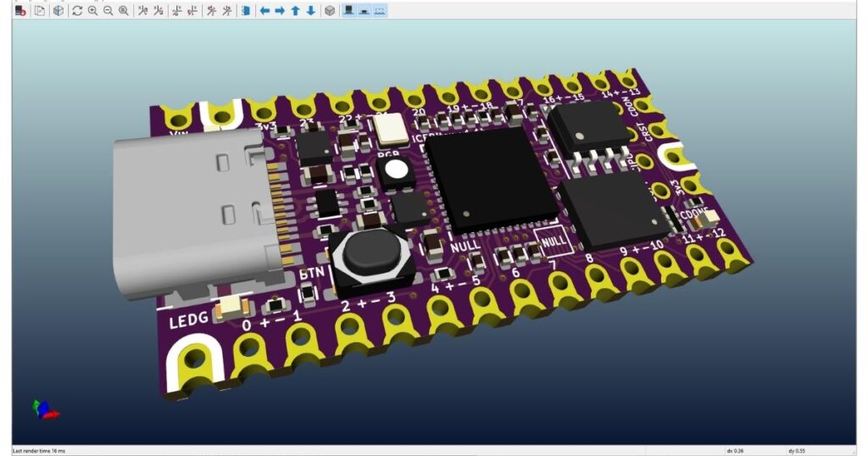This screenshot has width=868, height=456.
Task: Rotate Y clockwise
Action: (177, 10)
